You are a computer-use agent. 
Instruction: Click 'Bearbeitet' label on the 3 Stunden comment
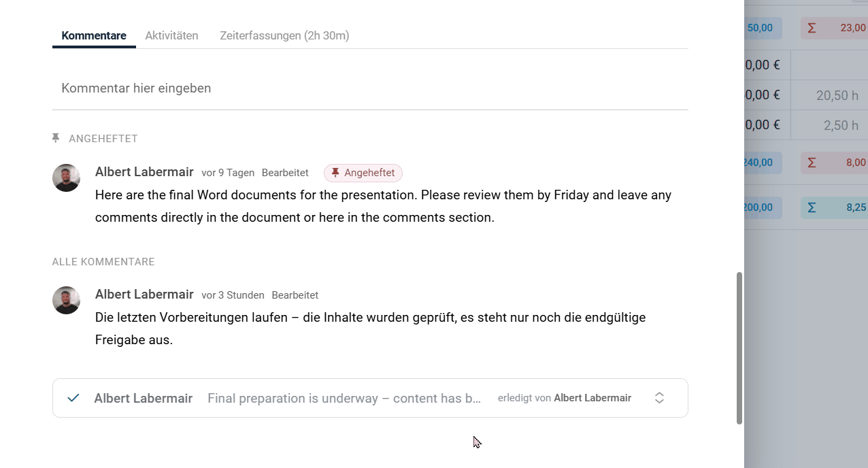tap(295, 295)
